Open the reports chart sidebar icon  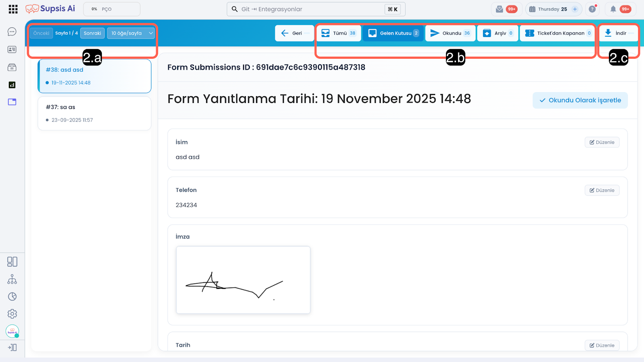click(12, 85)
